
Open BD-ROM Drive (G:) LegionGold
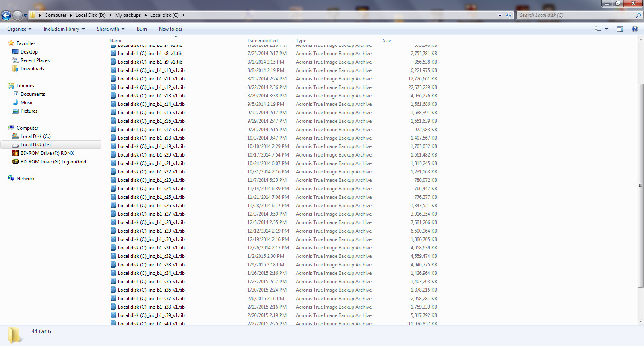coord(53,162)
